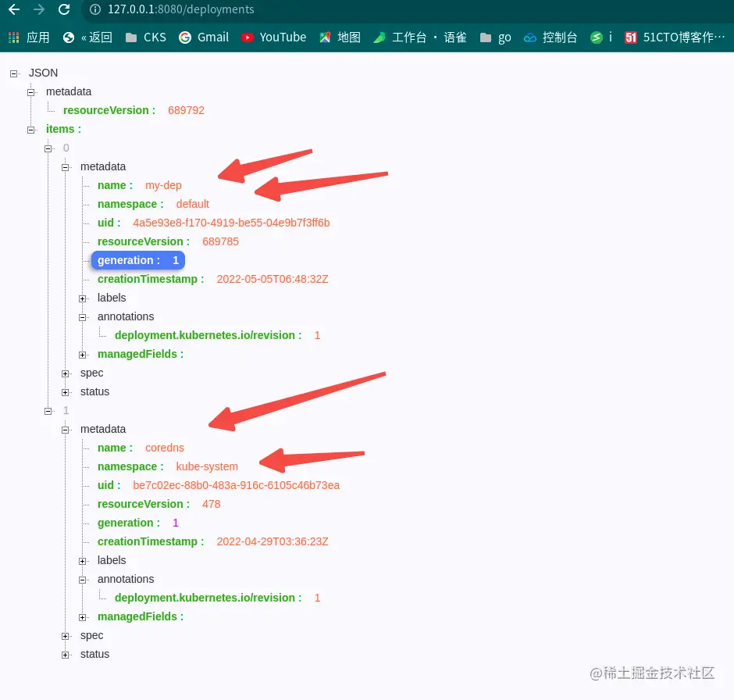Screen dimensions: 734x700
Task: Collapse the items array node
Action: pos(31,130)
